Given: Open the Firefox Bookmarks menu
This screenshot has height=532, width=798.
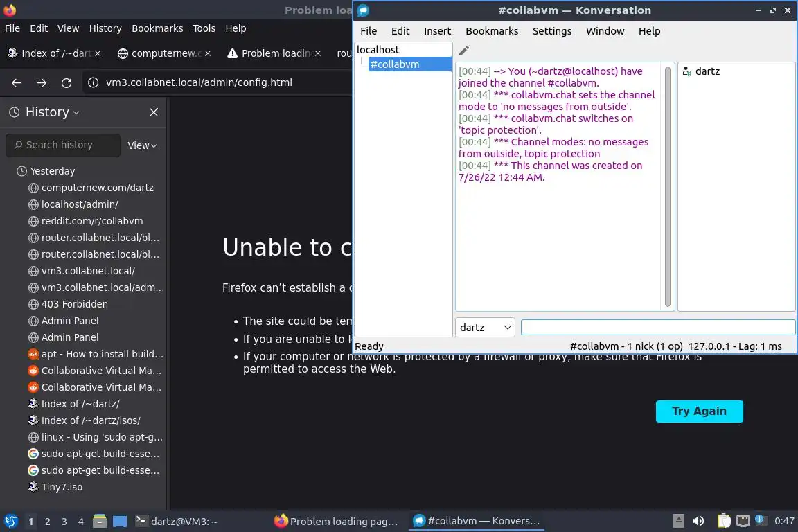Looking at the screenshot, I should click(157, 28).
